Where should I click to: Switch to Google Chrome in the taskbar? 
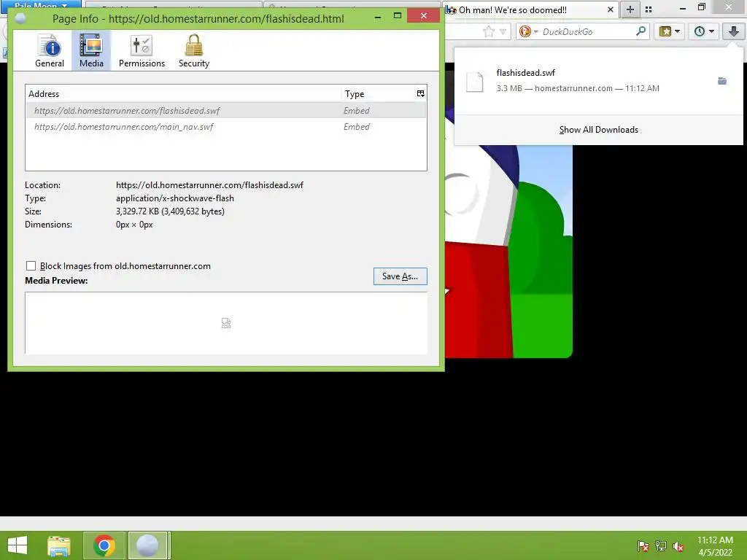point(104,545)
